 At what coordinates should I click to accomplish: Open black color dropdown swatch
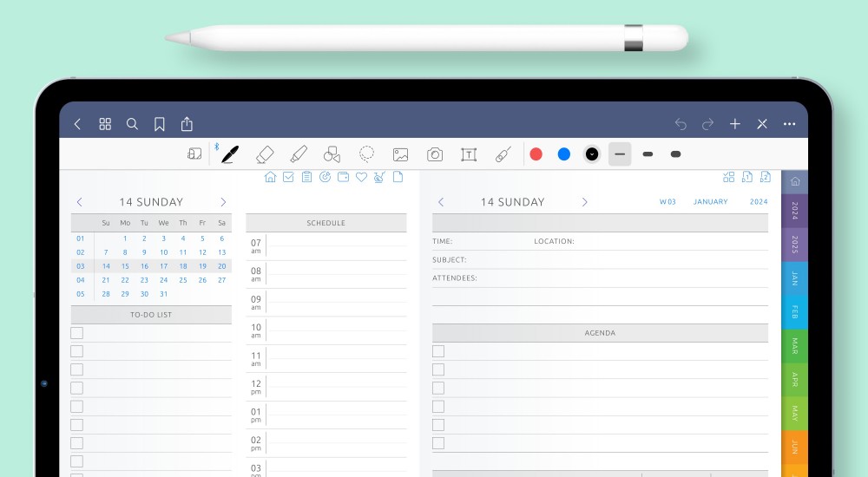click(x=592, y=154)
